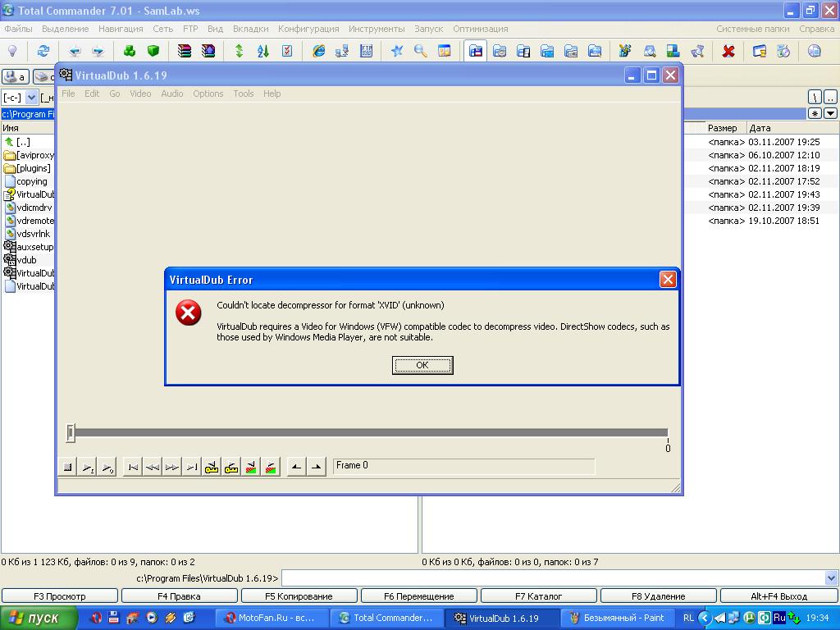The width and height of the screenshot is (840, 630).
Task: Click the Refresh icon in Total Commander toolbar
Action: tap(43, 52)
